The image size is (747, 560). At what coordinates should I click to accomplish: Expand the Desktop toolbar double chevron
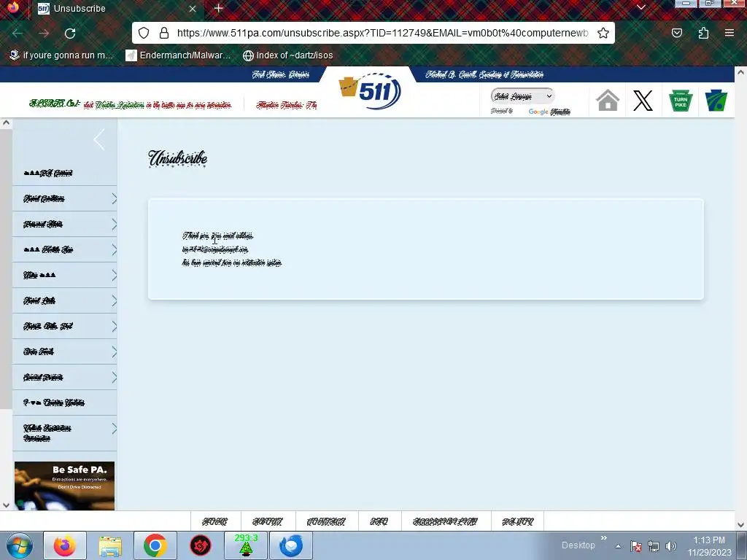coord(603,538)
